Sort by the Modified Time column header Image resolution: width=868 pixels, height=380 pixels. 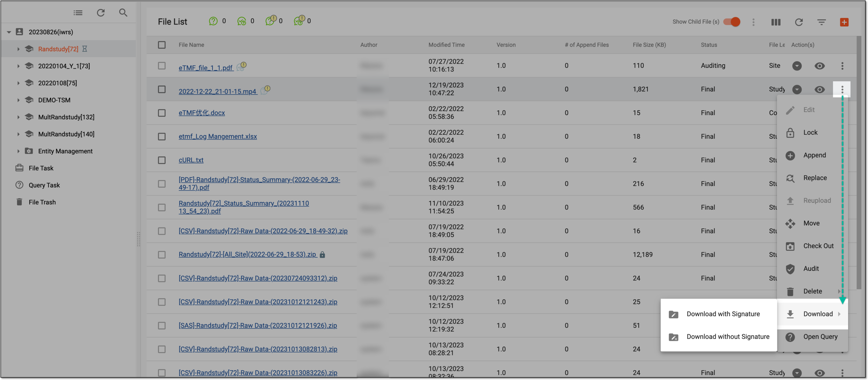[x=446, y=45]
